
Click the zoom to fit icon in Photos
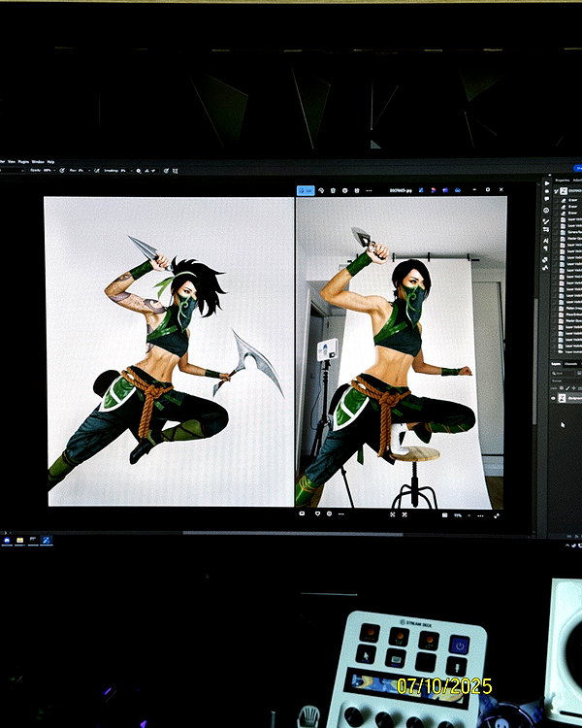393,514
